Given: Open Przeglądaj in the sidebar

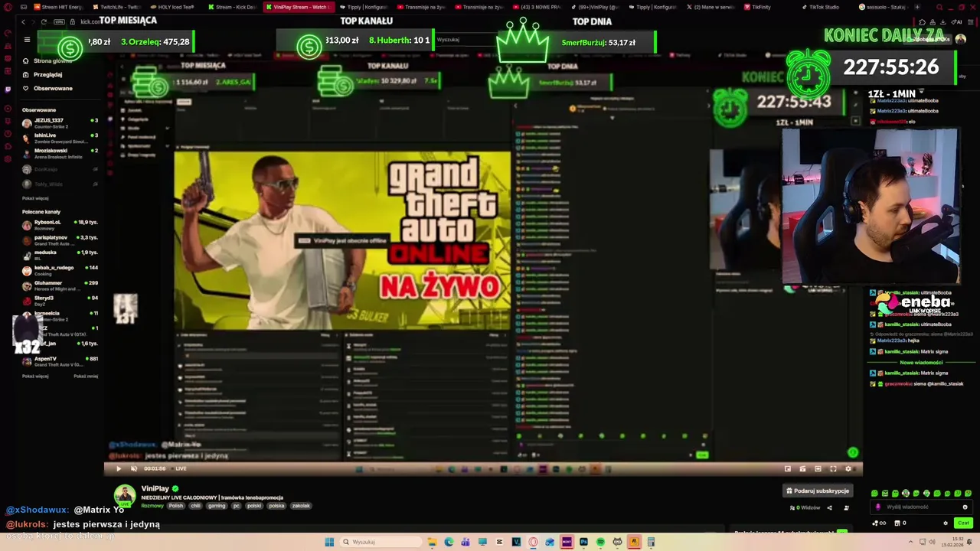Looking at the screenshot, I should 43,74.
